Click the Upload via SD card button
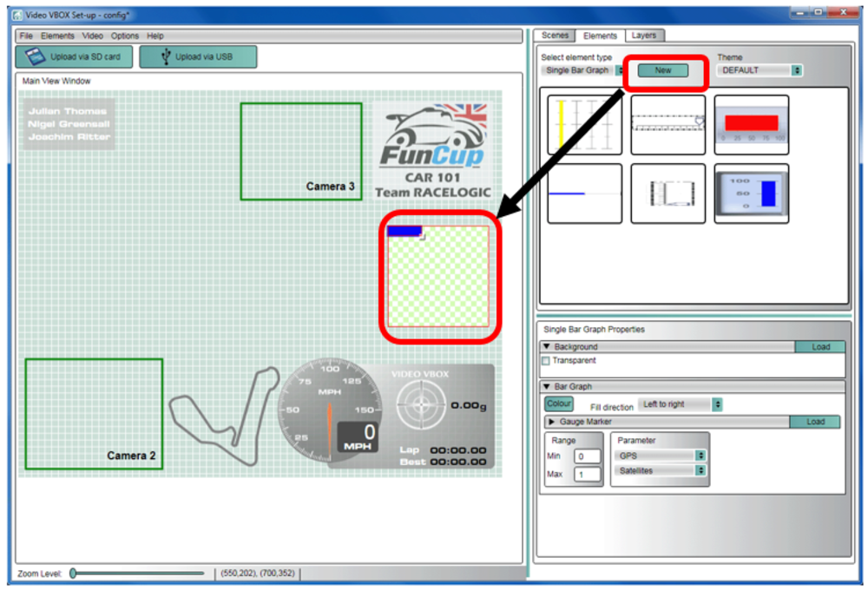The width and height of the screenshot is (868, 590). (74, 56)
